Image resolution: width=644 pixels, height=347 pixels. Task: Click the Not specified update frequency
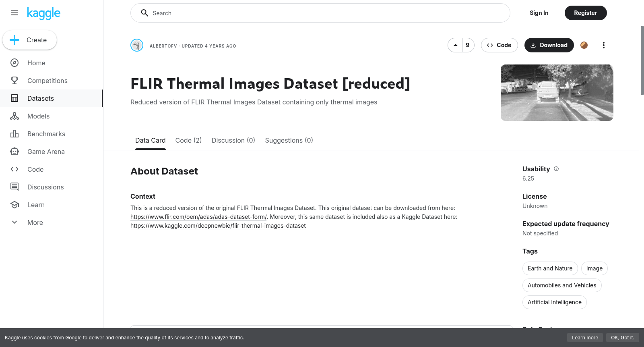click(540, 233)
